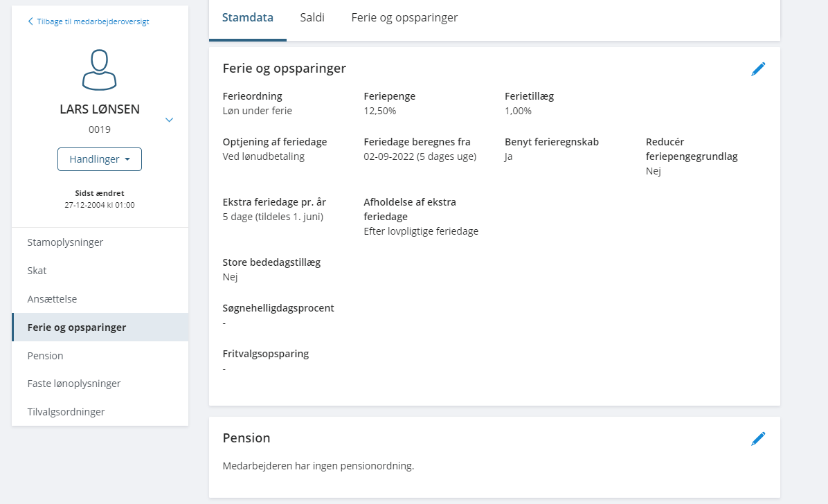
Task: Select Tilvalgsordninger in the sidebar
Action: pyautogui.click(x=66, y=412)
